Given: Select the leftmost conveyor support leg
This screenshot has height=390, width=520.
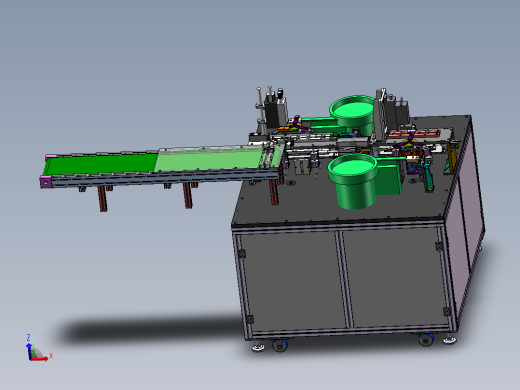Looking at the screenshot, I should point(103,199).
